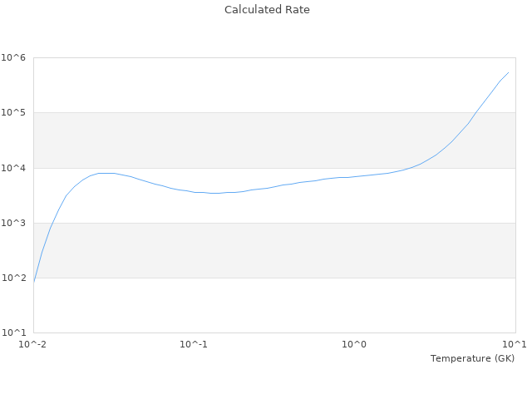The height and width of the screenshot is (399, 532).
Task: Select the 10^-1 x-axis tick label
Action: click(x=194, y=344)
